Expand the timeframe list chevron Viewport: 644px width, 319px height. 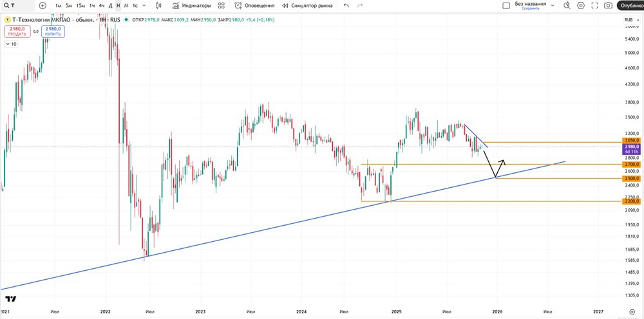(145, 6)
